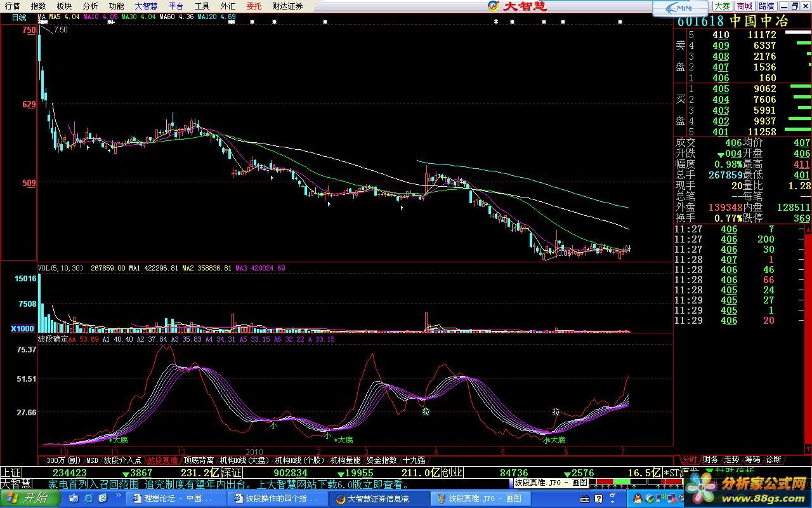Click the 深证 index status entry

(x=232, y=473)
